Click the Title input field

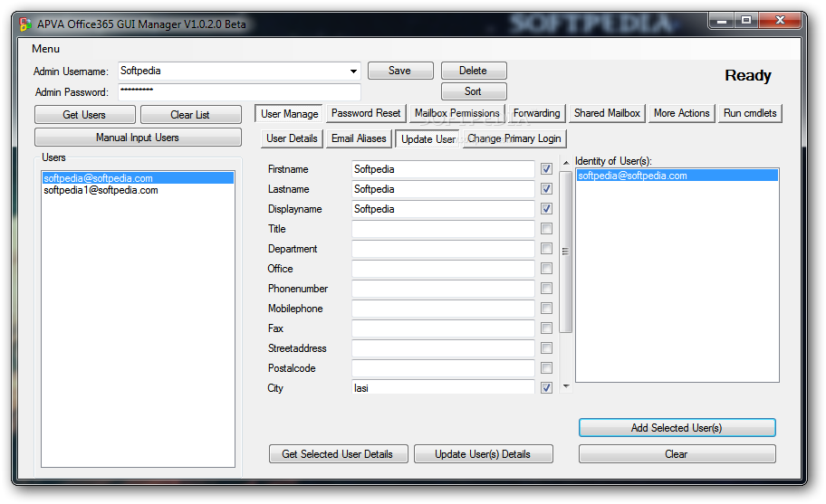443,229
